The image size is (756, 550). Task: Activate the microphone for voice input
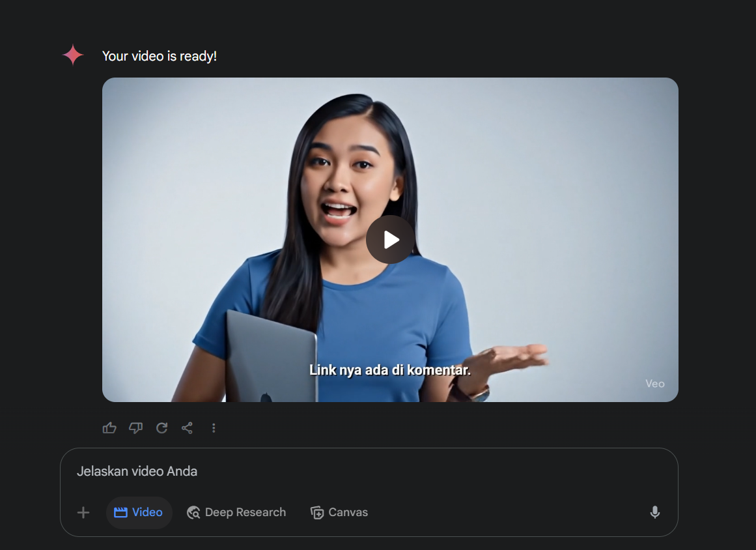[x=655, y=512]
